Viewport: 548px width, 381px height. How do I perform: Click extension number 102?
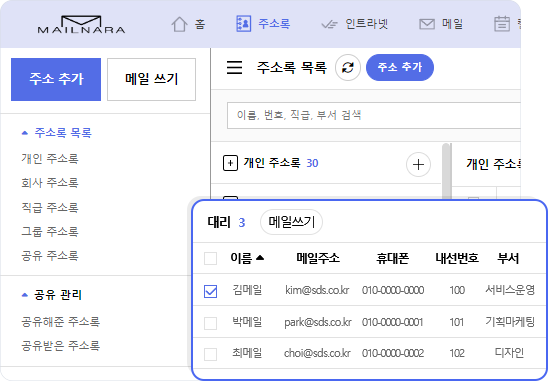pos(457,353)
